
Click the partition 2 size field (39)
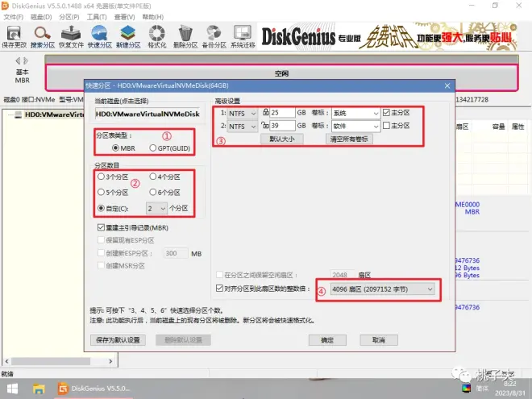pos(282,126)
